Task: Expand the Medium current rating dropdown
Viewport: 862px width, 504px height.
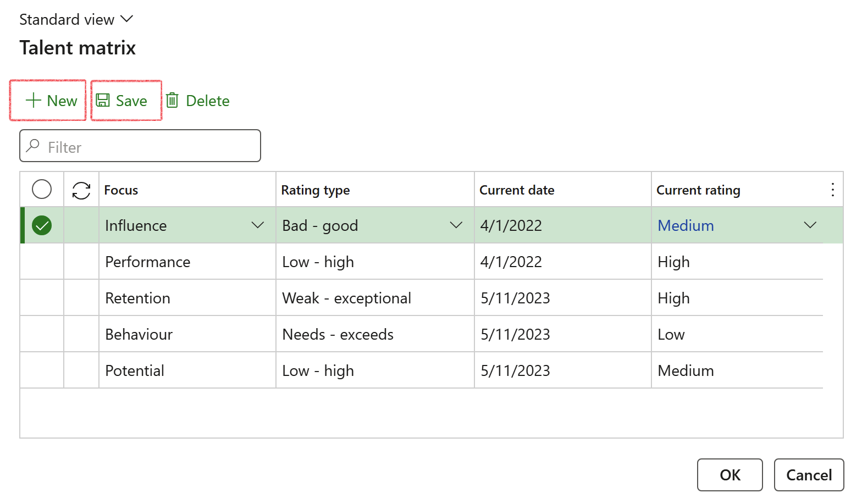Action: (x=810, y=225)
